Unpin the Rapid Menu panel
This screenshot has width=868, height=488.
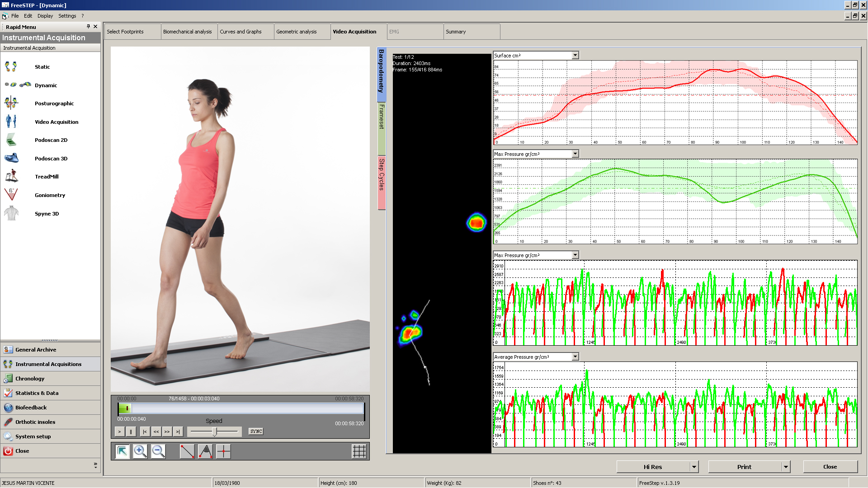[x=88, y=27]
